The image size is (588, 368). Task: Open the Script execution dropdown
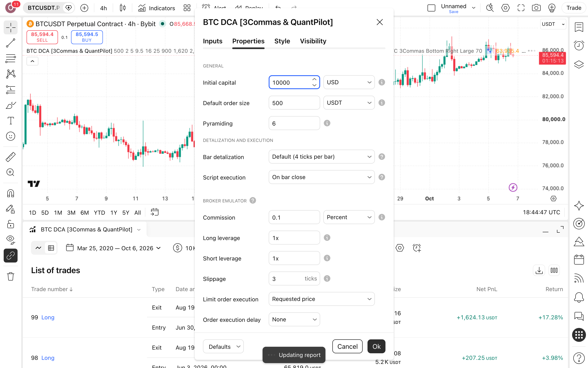pos(321,177)
